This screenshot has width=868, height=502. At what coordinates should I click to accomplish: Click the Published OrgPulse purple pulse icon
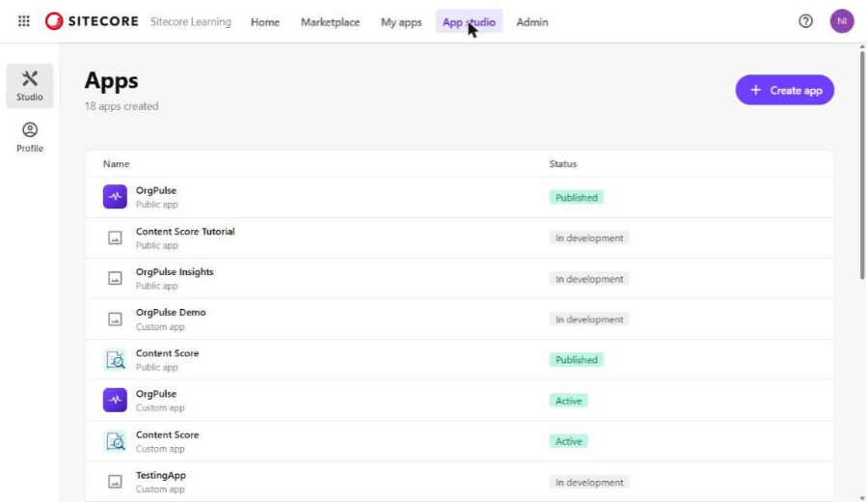(x=115, y=197)
